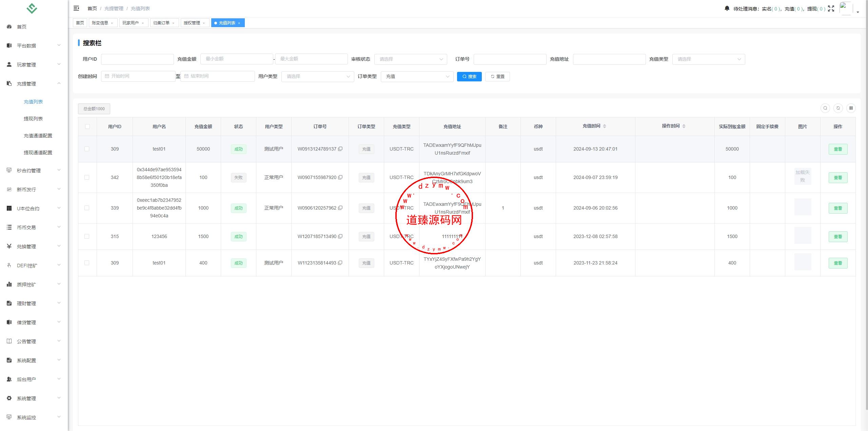The image size is (868, 431).
Task: Copy order number W1207185713490
Action: [340, 236]
